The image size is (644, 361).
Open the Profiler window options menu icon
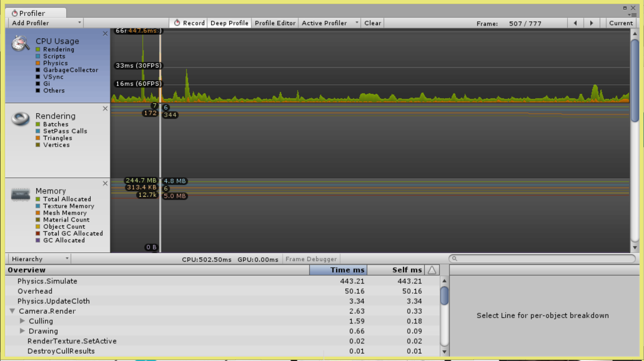[633, 15]
